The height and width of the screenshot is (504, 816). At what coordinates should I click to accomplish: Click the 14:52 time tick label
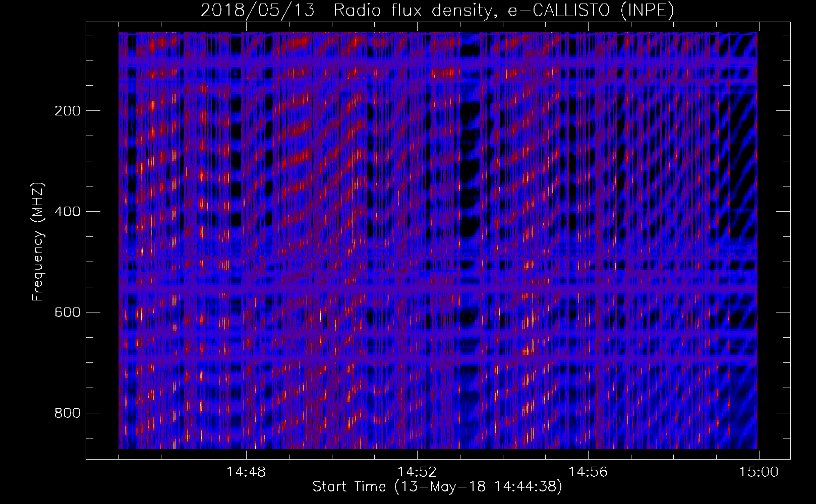(417, 472)
